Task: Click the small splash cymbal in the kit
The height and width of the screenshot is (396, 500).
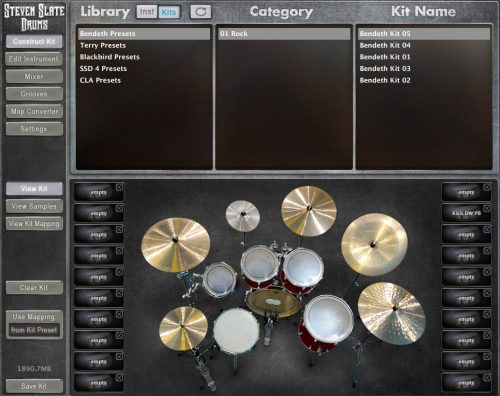Action: click(x=243, y=215)
